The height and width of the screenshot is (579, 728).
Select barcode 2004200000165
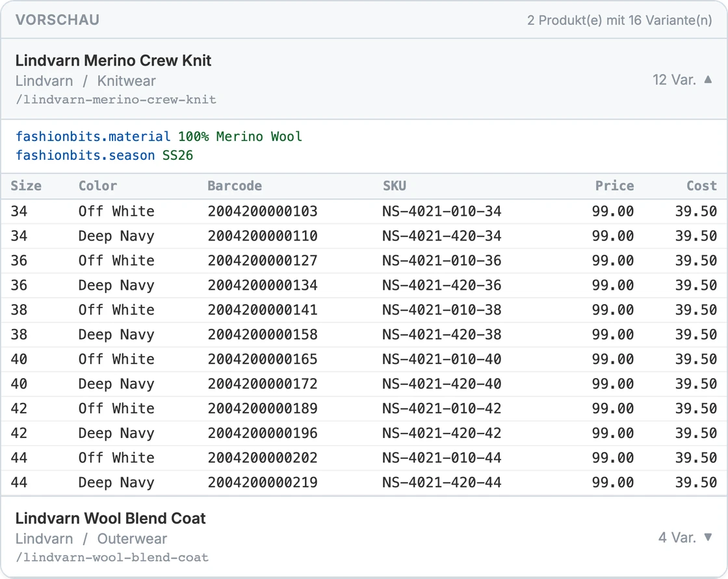pyautogui.click(x=263, y=359)
